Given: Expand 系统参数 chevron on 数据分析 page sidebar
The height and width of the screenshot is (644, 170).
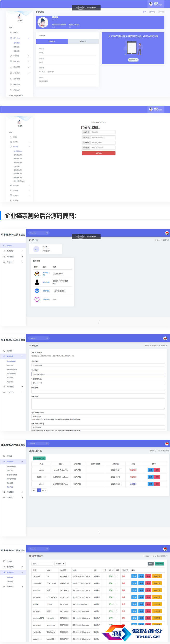Looking at the screenshot, I should tap(22, 251).
